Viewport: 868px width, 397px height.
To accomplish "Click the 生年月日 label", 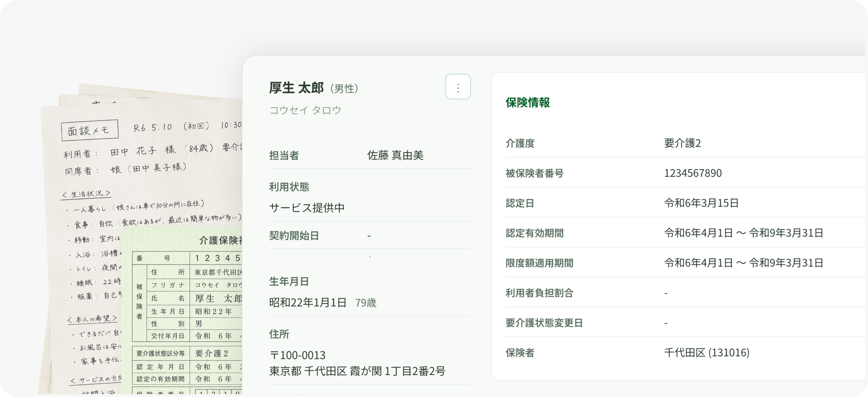I will click(289, 282).
